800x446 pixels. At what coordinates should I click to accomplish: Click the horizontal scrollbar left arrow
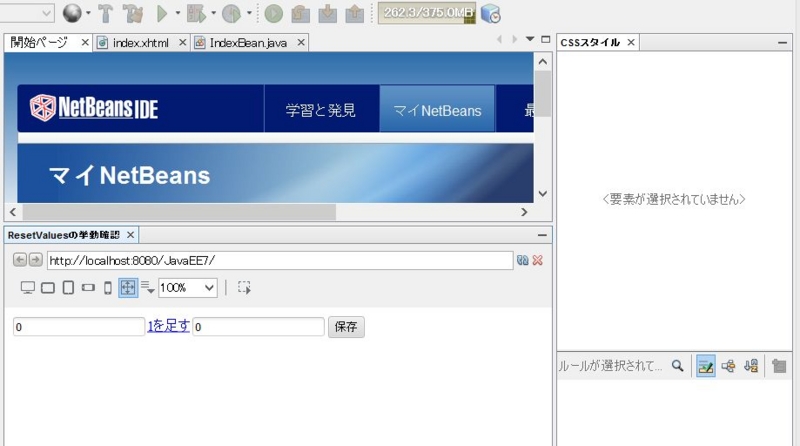click(x=13, y=212)
